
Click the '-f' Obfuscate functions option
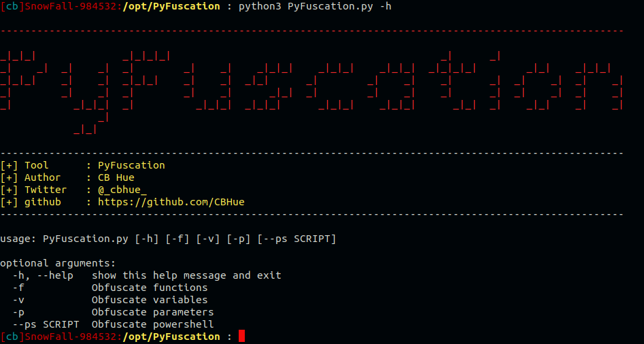point(110,288)
